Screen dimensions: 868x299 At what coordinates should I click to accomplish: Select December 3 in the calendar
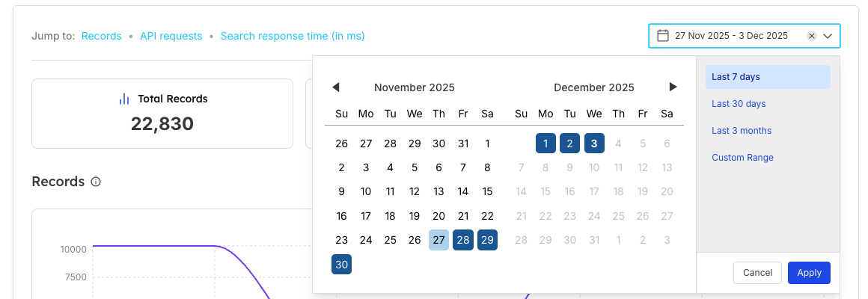[594, 143]
